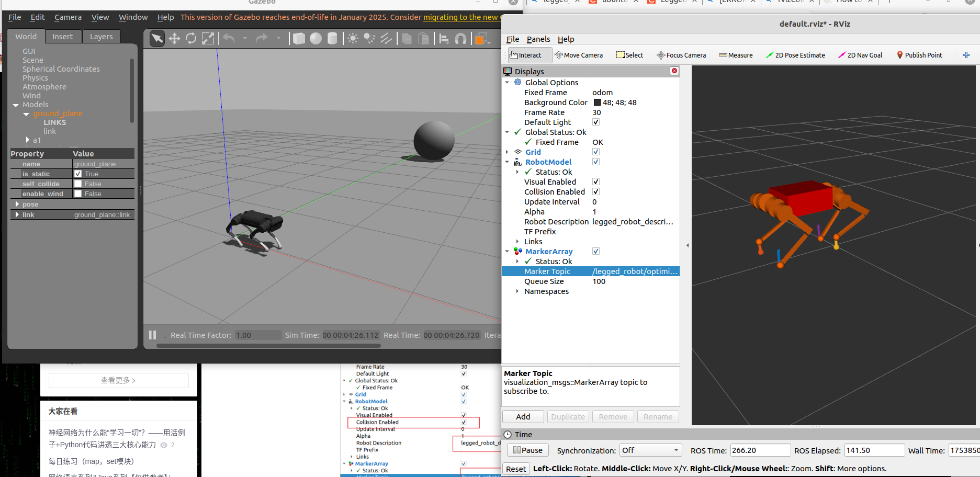Viewport: 980px width, 477px height.
Task: Click the Gazebo undo arrow
Action: pos(229,38)
